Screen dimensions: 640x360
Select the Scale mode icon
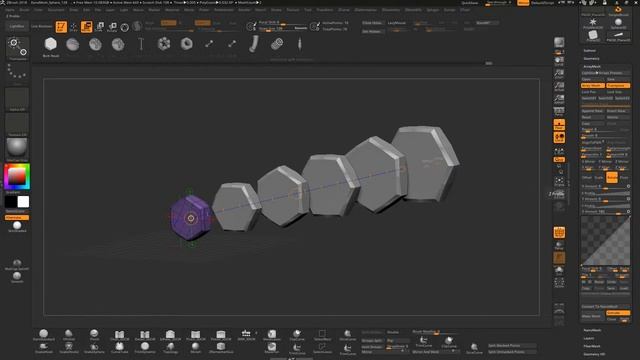(100, 27)
